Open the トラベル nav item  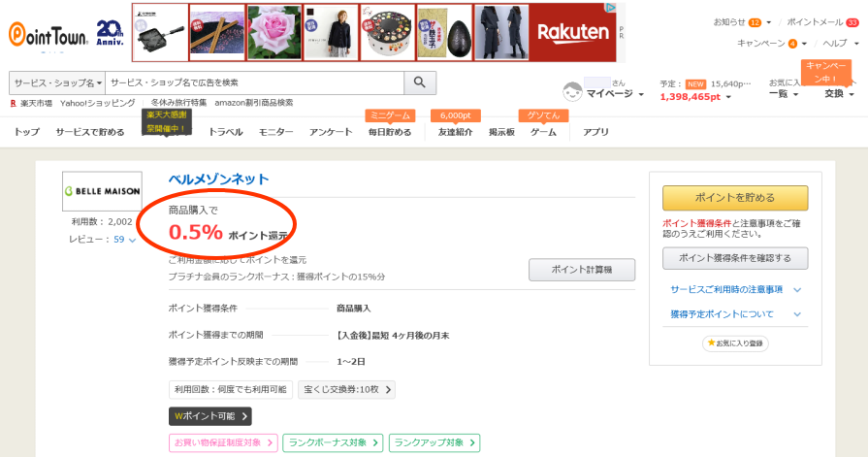click(225, 132)
